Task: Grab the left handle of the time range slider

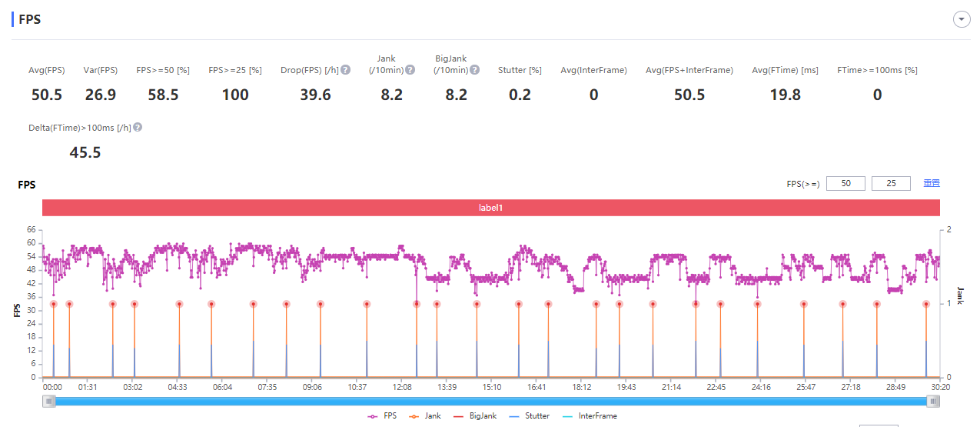Action: tap(49, 401)
